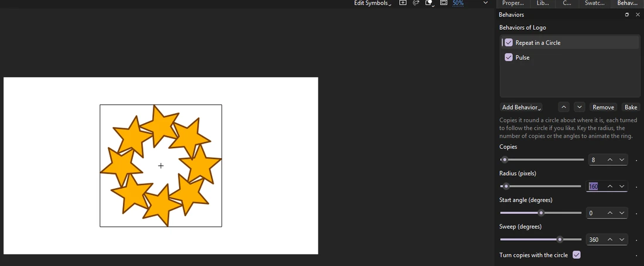Increase the Copies value
This screenshot has height=266, width=644.
click(x=610, y=159)
